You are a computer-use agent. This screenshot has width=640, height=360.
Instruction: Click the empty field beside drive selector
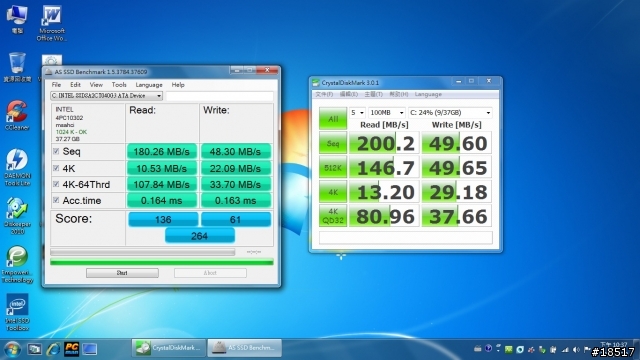point(220,96)
